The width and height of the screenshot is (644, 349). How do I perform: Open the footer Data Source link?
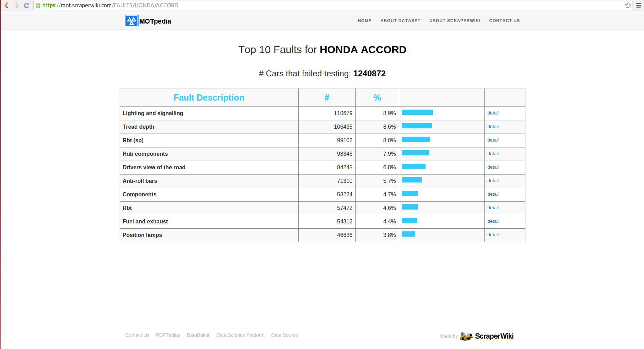284,335
